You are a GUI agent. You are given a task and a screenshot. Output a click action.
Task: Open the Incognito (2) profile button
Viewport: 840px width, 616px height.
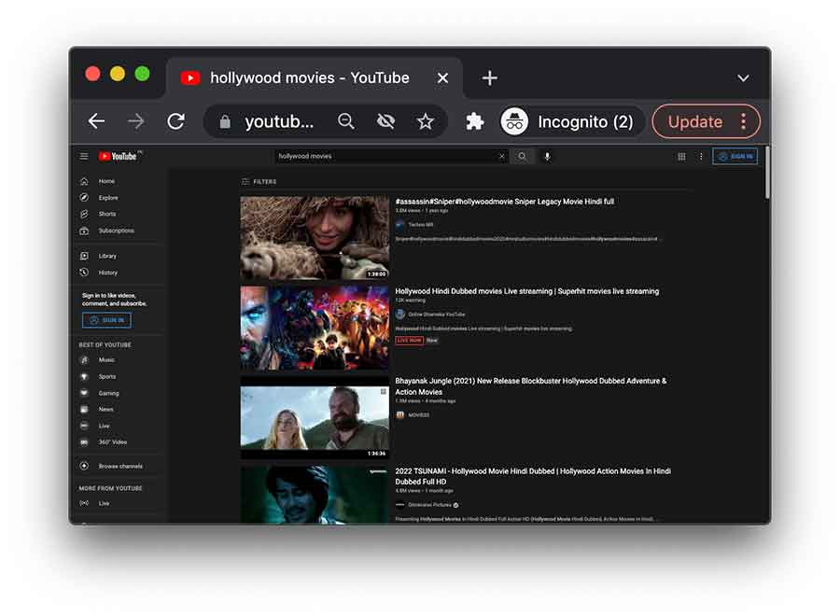click(x=570, y=121)
